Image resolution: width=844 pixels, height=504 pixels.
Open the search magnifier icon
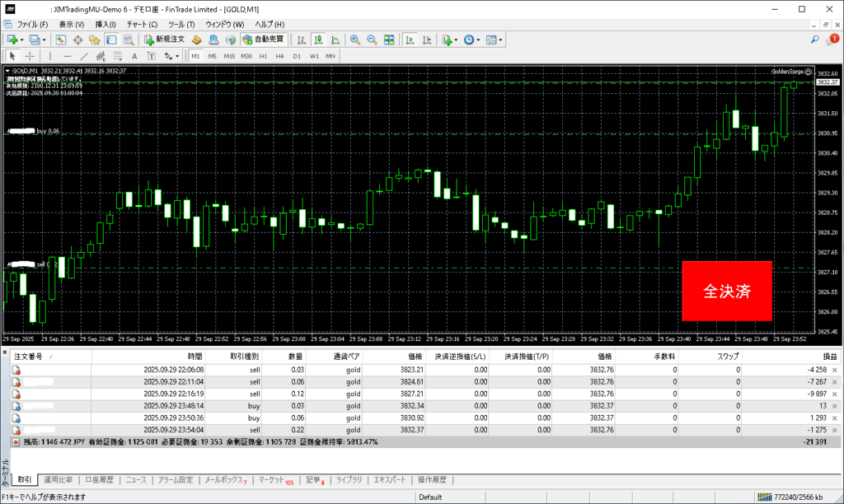[814, 39]
